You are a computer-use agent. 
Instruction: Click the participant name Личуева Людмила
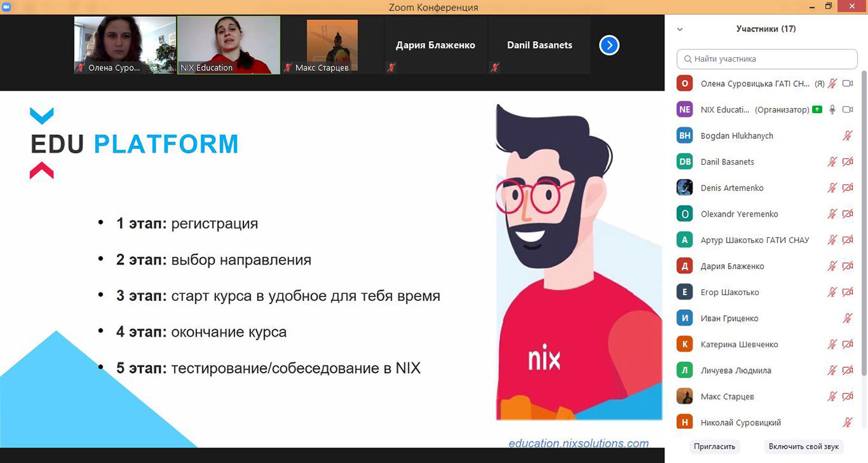coord(736,370)
